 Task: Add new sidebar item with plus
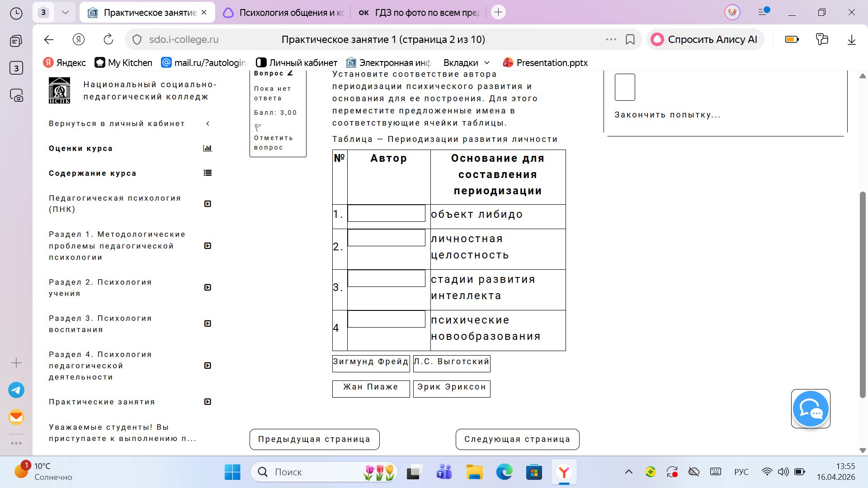pos(16,363)
